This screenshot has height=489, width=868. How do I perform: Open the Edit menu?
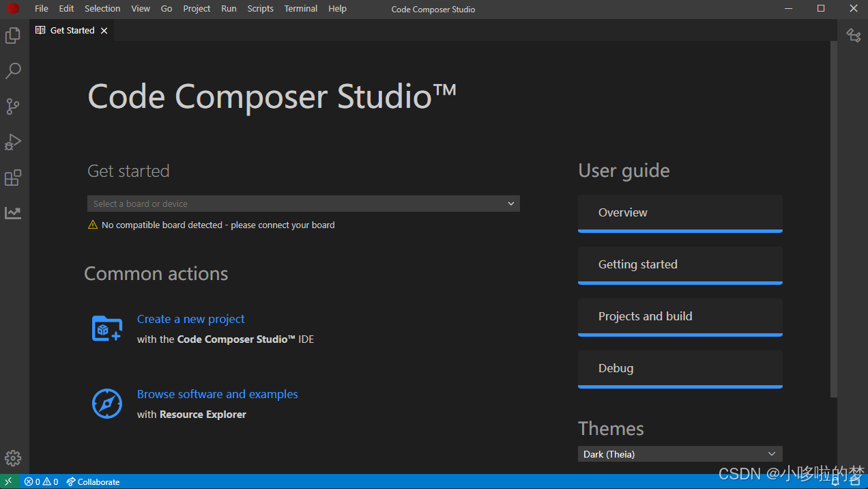66,9
